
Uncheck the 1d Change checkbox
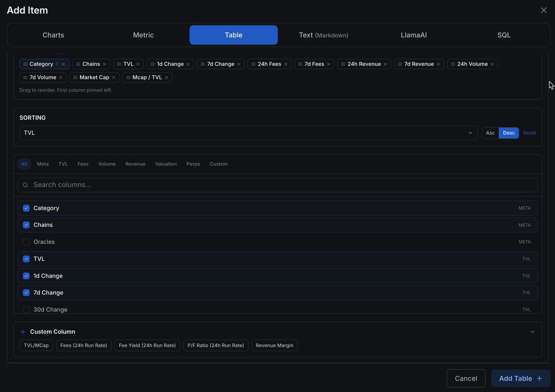click(x=26, y=276)
